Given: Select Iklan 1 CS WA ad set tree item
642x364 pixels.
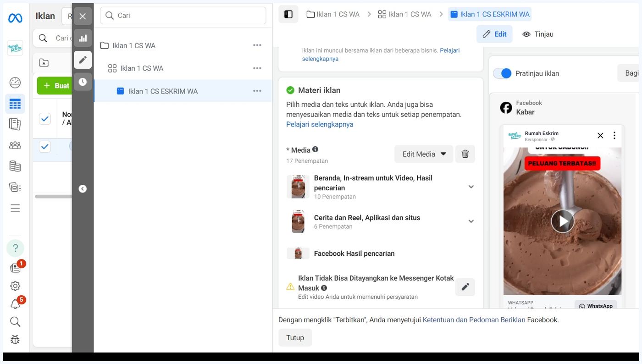Looking at the screenshot, I should coord(142,68).
